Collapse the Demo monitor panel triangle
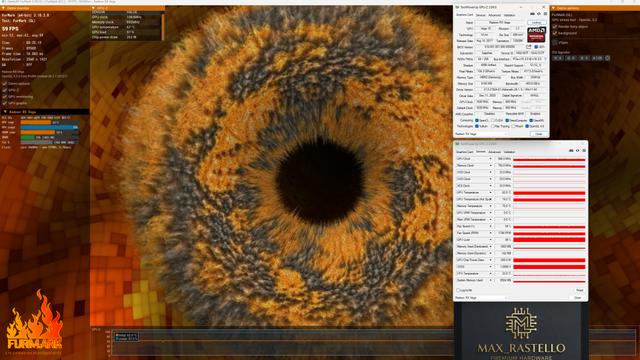The height and width of the screenshot is (360, 640). click(x=3, y=8)
